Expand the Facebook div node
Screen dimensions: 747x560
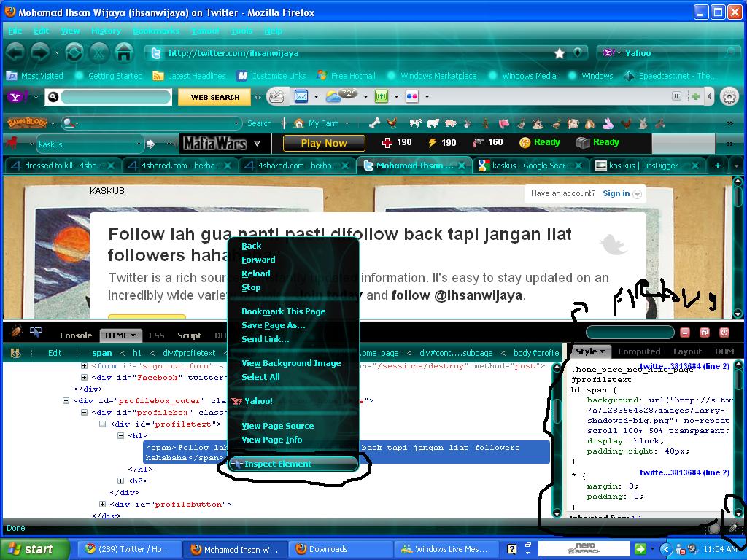point(84,377)
